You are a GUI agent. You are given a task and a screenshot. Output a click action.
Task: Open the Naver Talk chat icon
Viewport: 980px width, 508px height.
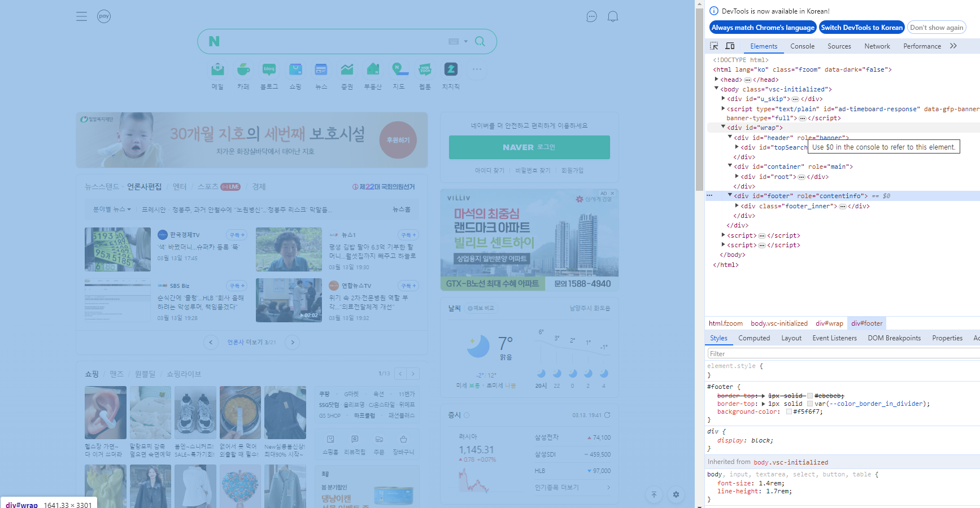[x=591, y=16]
